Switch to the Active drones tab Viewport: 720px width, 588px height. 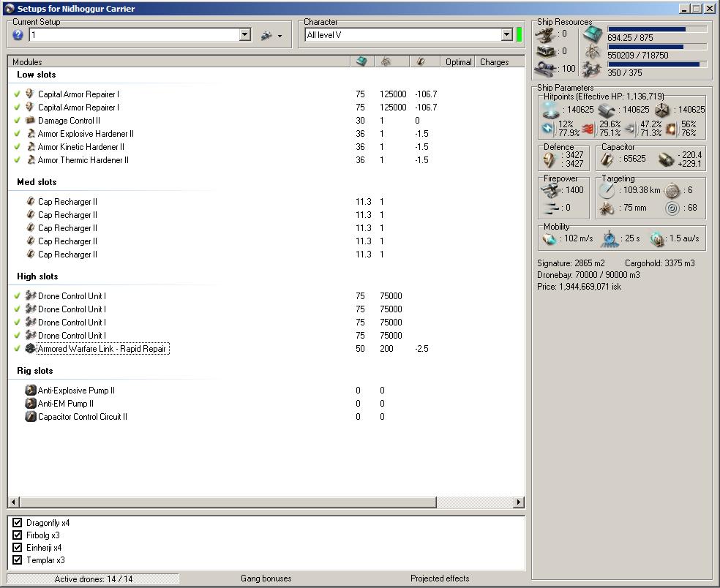pos(93,578)
